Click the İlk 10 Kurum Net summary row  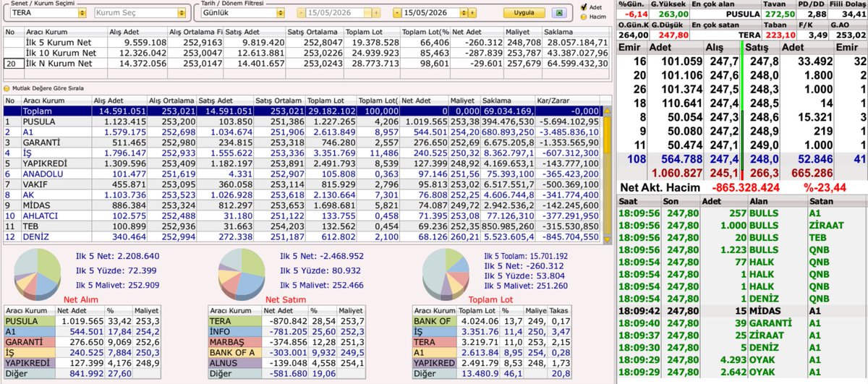tap(307, 54)
